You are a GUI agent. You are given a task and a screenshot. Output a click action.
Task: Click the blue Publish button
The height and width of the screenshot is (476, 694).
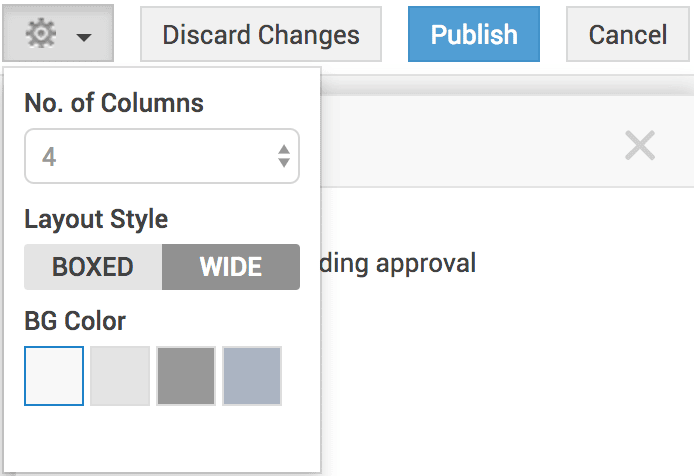pyautogui.click(x=474, y=35)
